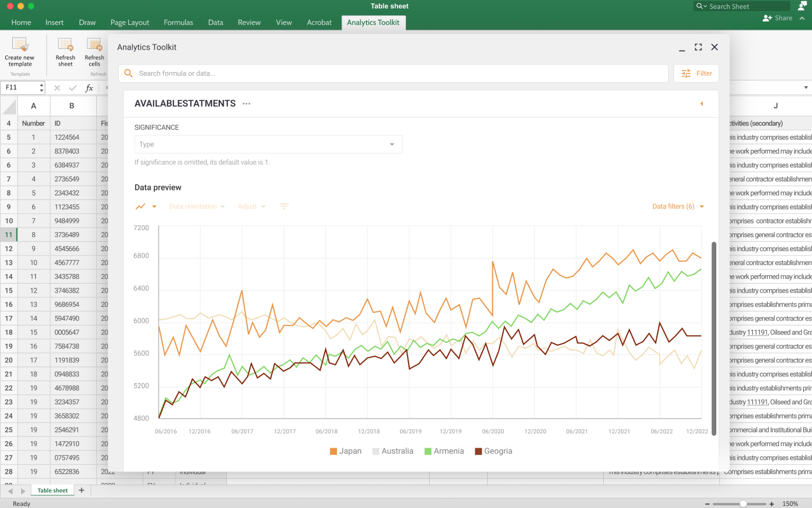This screenshot has width=812, height=508.
Task: Click the Search formula or data field
Action: pos(393,74)
